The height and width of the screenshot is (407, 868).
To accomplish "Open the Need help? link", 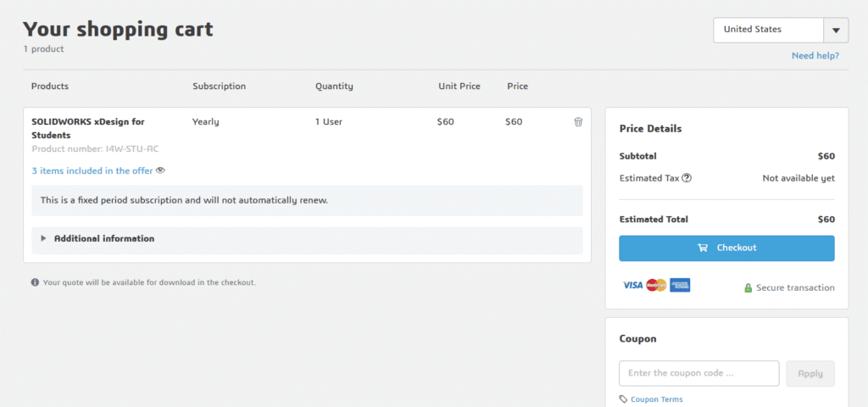I will tap(815, 56).
